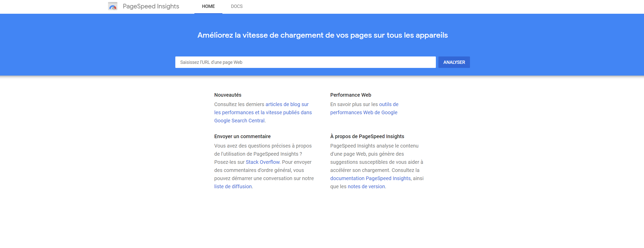
Task: Click the PageSpeed Insights title text
Action: (151, 6)
